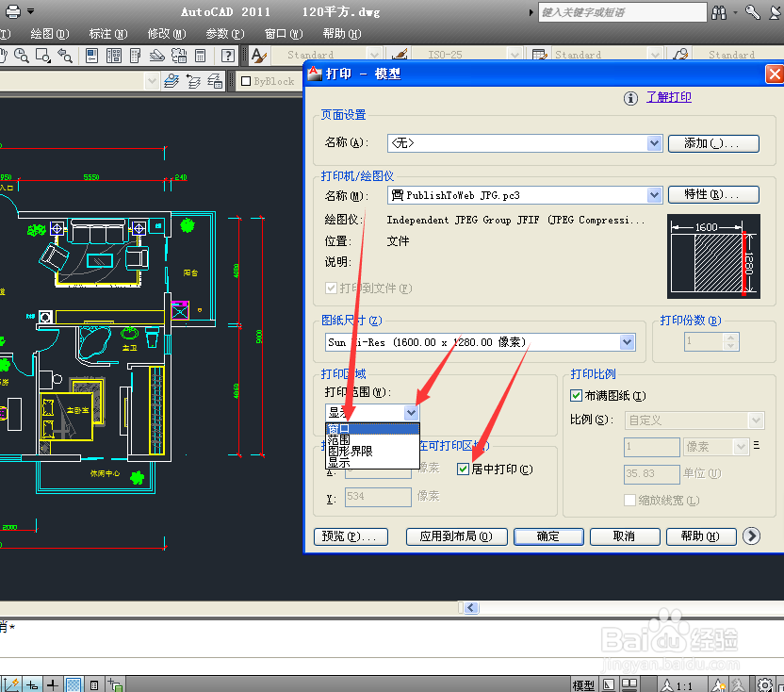Screen dimensions: 784x692
Task: Click the Table Style icon
Action: click(540, 54)
